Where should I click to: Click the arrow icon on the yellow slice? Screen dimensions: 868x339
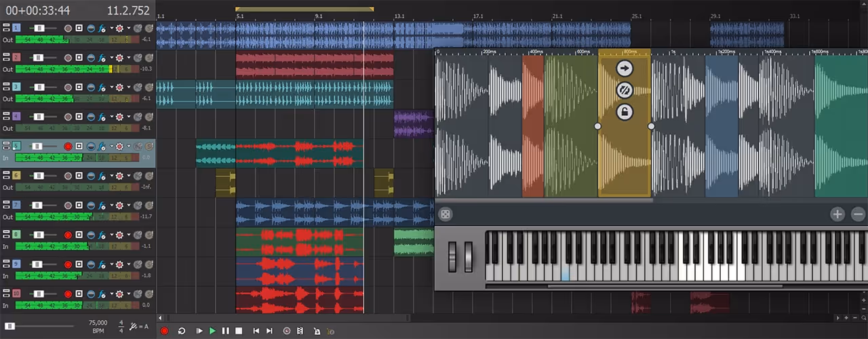click(625, 68)
